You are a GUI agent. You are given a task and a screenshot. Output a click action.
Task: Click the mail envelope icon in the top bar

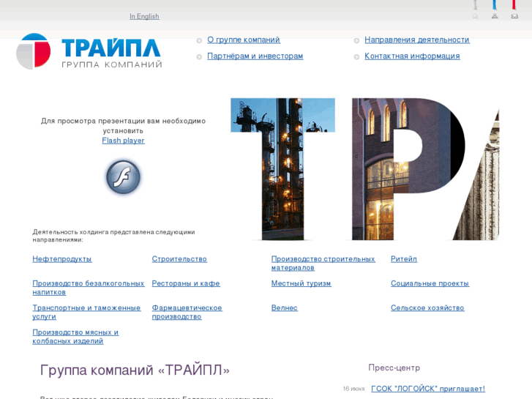(x=514, y=16)
